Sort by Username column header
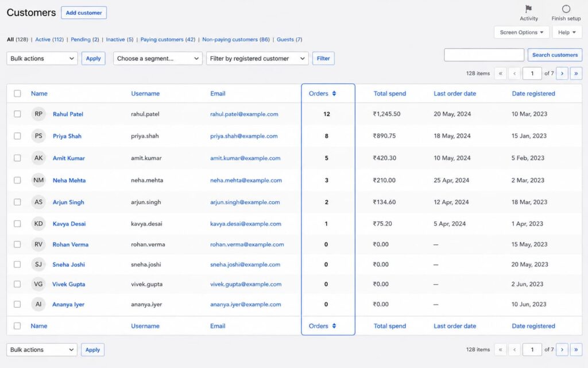Screen dimensions: 588x368 145,94
